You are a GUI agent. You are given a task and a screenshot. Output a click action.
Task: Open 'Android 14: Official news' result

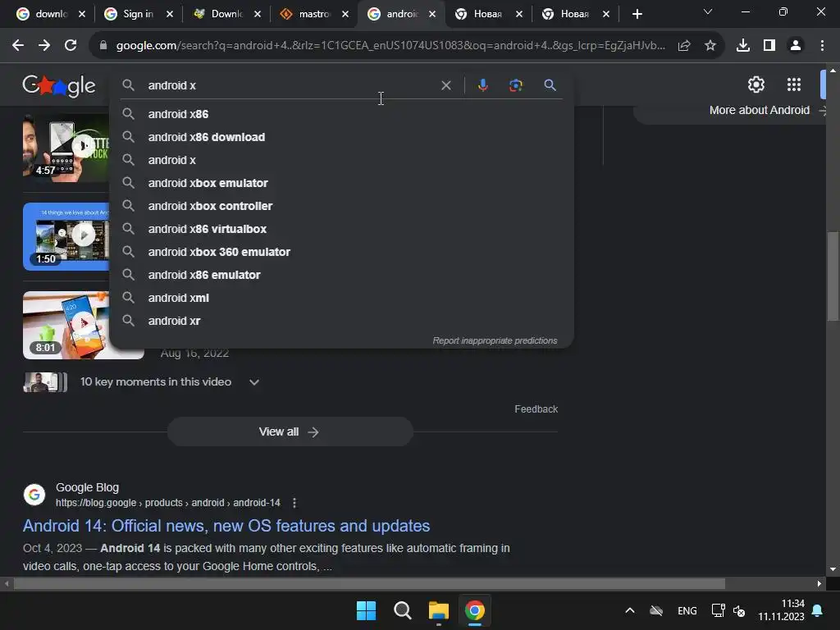(226, 526)
